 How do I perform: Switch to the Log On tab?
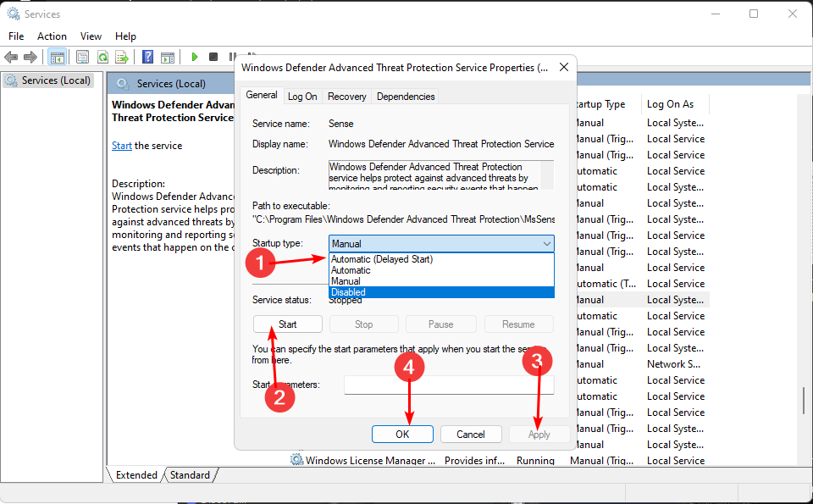tap(302, 97)
